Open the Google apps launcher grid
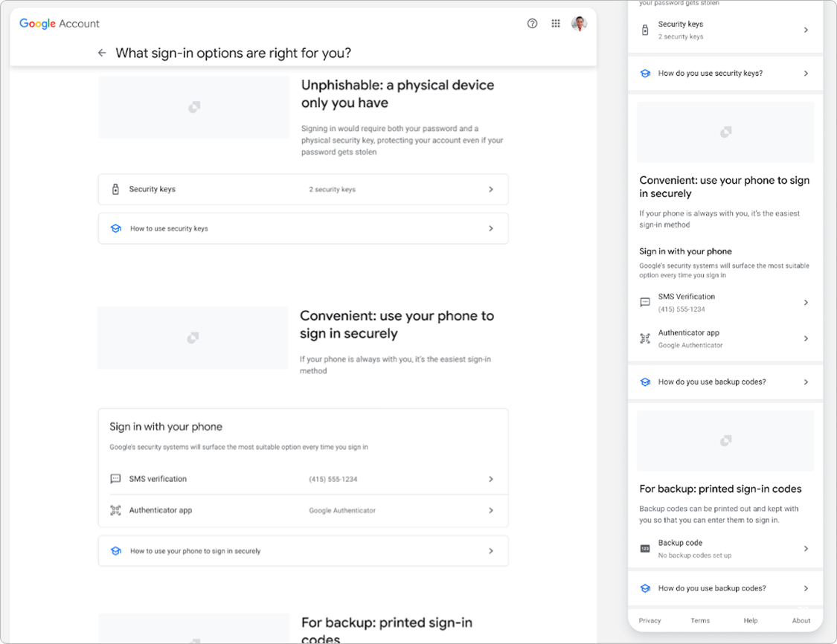The image size is (837, 644). coord(555,23)
